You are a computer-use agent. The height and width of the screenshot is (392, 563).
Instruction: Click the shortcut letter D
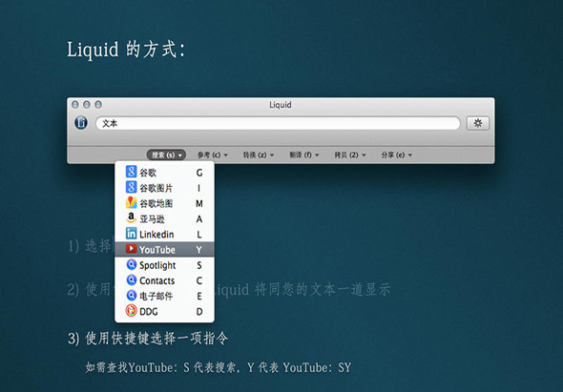tap(199, 312)
